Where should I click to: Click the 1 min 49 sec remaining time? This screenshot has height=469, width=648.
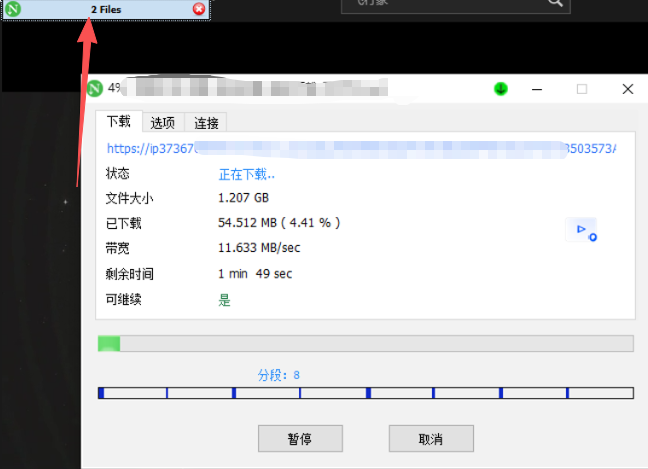coord(255,274)
